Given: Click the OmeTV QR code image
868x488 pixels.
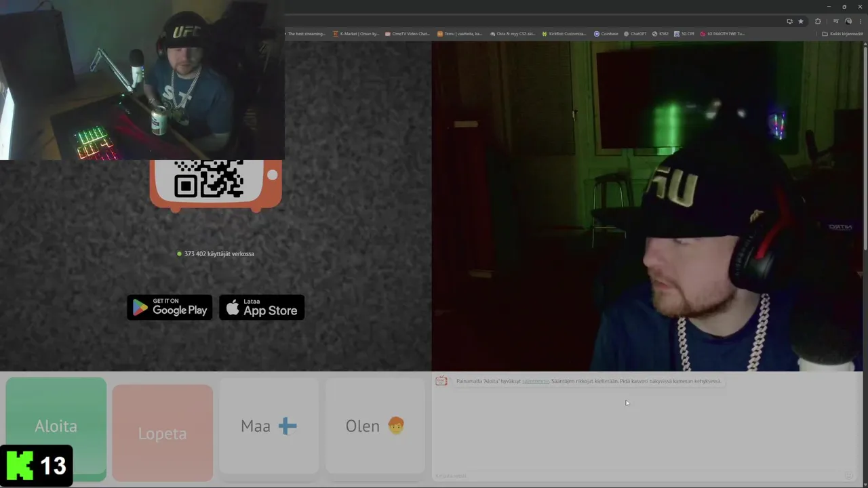Looking at the screenshot, I should click(209, 180).
